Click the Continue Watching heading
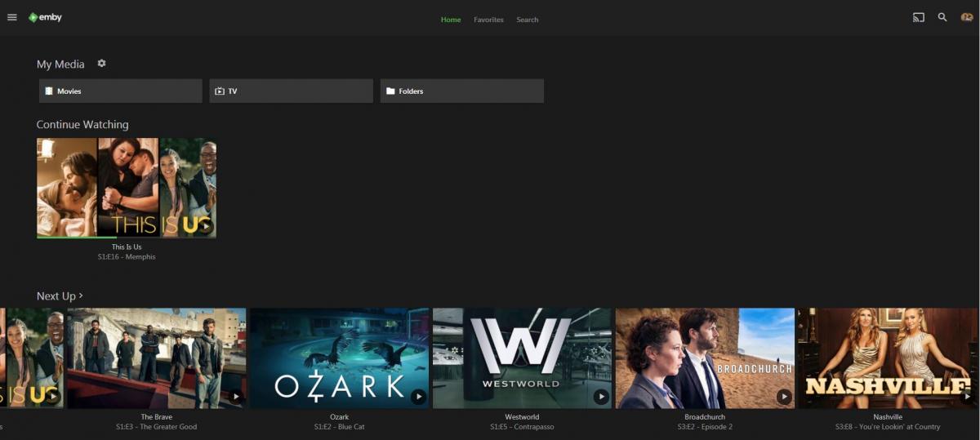The image size is (980, 440). click(x=82, y=125)
